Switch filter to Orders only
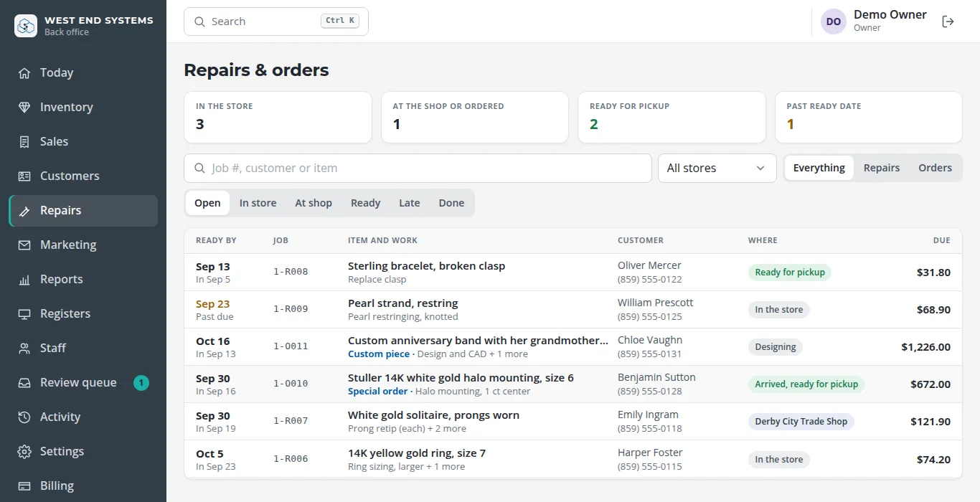 tap(935, 168)
